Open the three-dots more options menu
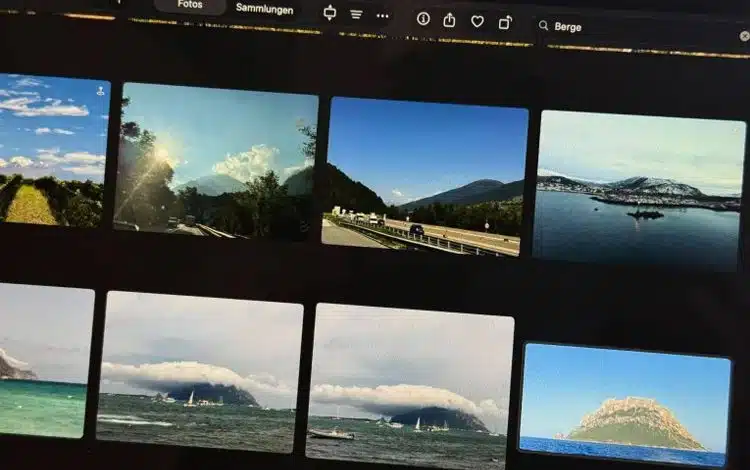This screenshot has height=470, width=750. (383, 16)
